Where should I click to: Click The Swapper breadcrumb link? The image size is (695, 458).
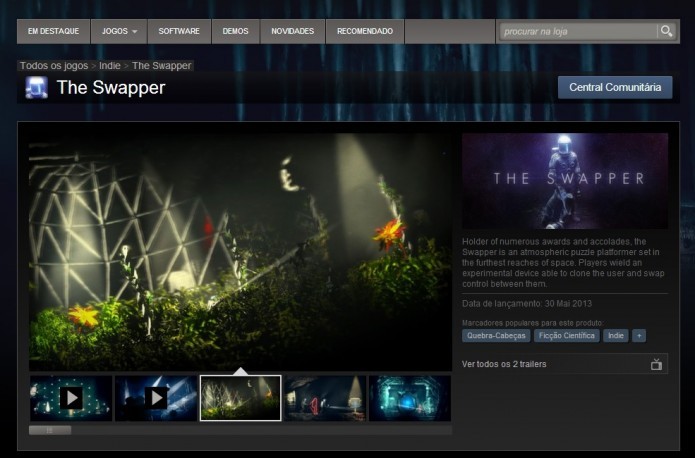click(x=161, y=66)
